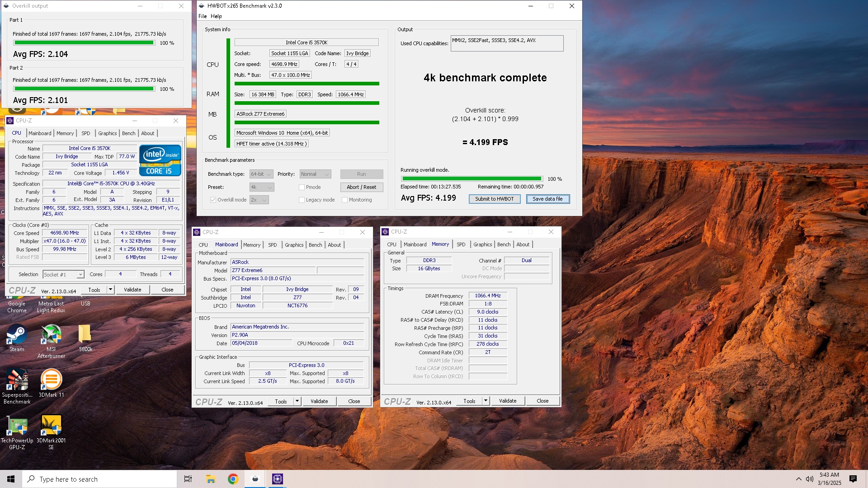Image resolution: width=868 pixels, height=488 pixels.
Task: Expand Tools arrow in CPU-Z CPU window
Action: tap(110, 290)
